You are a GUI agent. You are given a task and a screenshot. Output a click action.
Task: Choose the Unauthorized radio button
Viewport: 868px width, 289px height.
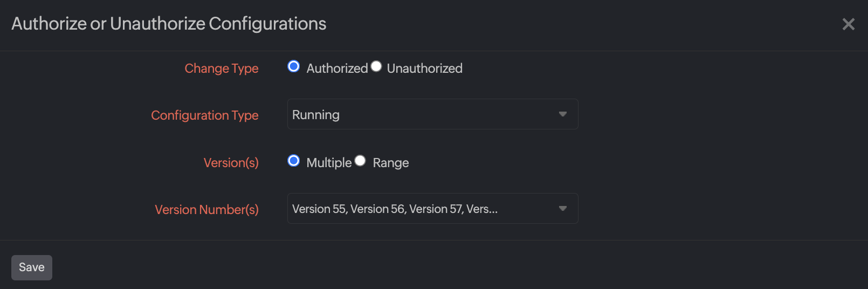pos(376,66)
